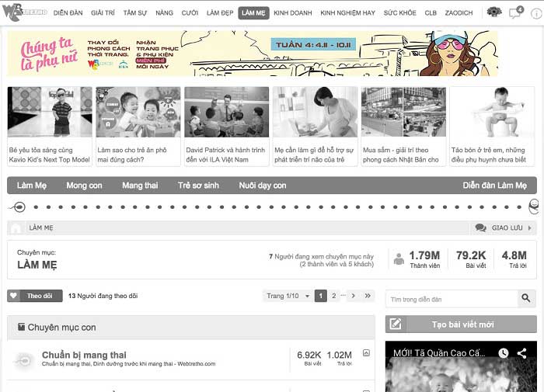This screenshot has height=392, width=544.
Task: Click the 4.8M Trả lời statistic
Action: [x=514, y=259]
